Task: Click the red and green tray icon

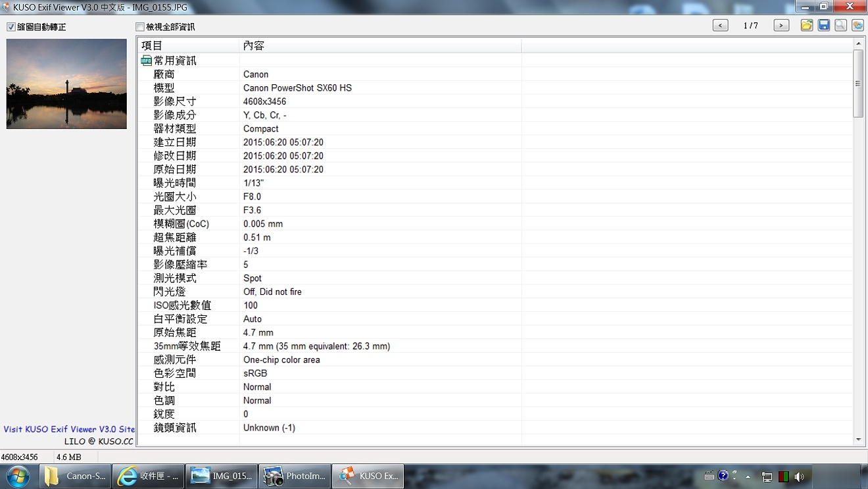Action: point(783,476)
